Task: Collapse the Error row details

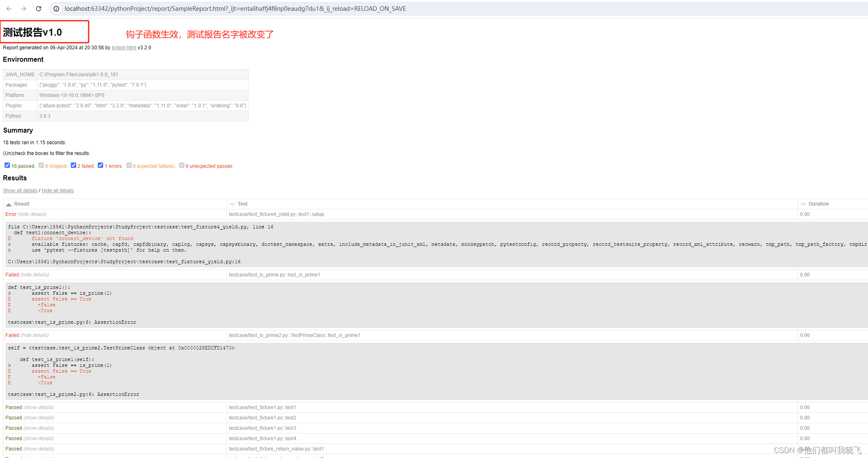Action: [32, 214]
